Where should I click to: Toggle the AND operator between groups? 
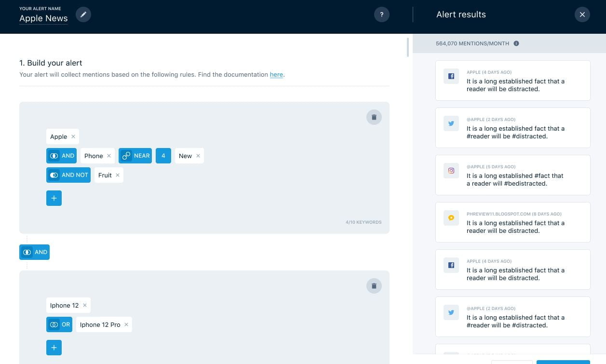coord(34,252)
